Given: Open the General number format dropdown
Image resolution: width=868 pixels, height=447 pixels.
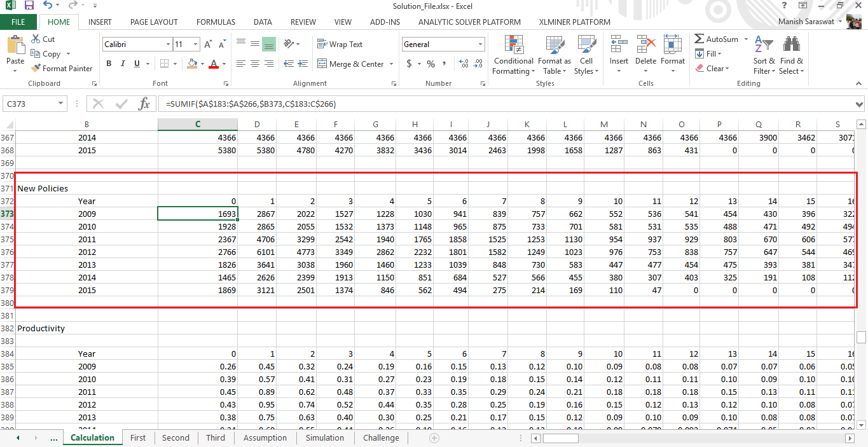Looking at the screenshot, I should [x=480, y=45].
